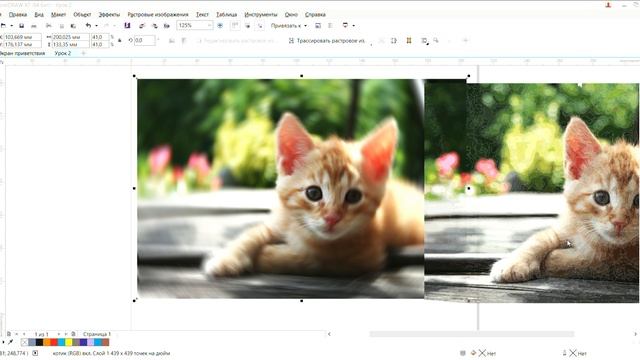Screen dimensions: 640x360
Task: Toggle the show rulers icon
Action: click(235, 26)
